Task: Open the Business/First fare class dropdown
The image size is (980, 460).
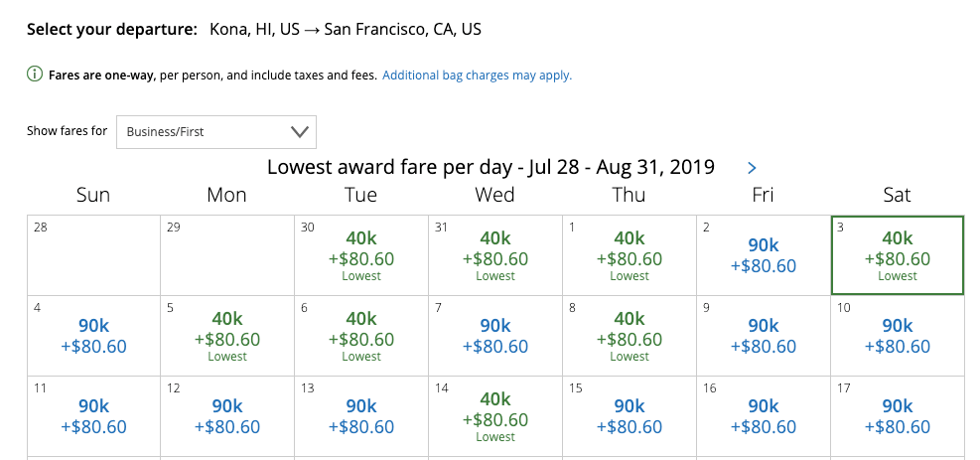Action: coord(216,131)
